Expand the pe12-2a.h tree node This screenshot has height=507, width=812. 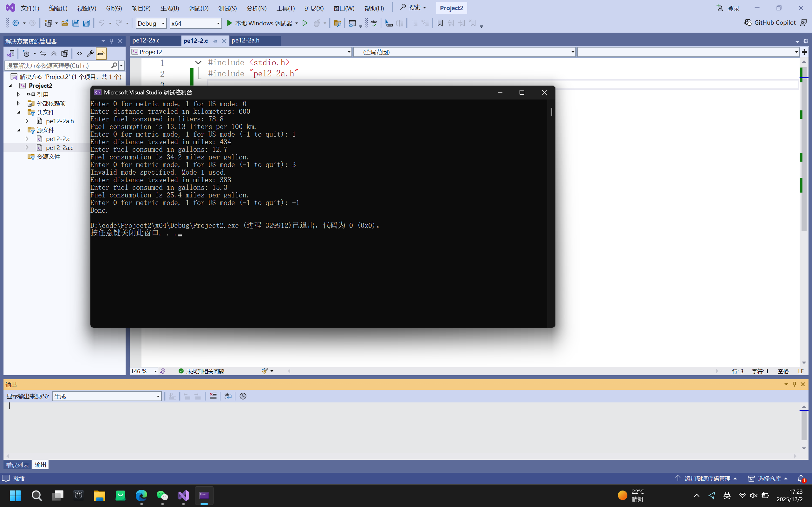pos(27,121)
